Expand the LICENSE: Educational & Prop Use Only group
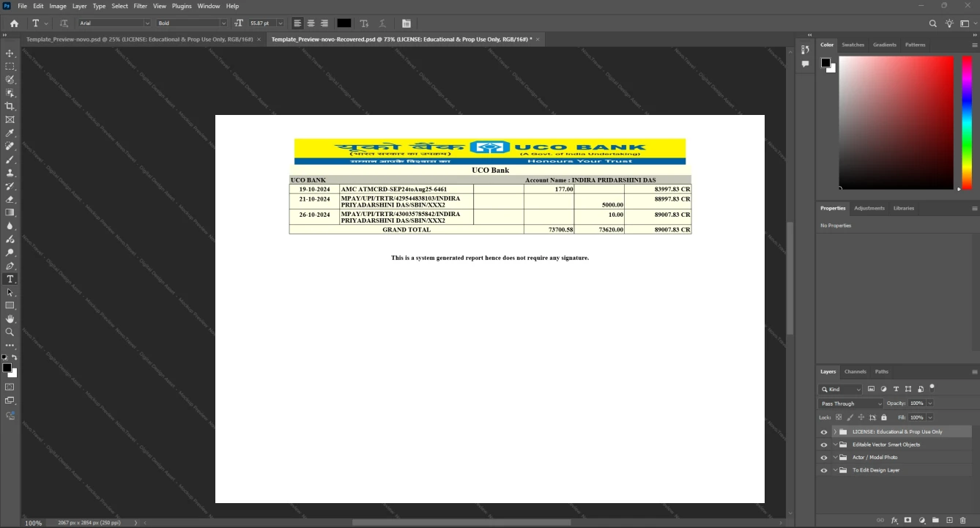Viewport: 980px width, 528px height. pyautogui.click(x=835, y=432)
